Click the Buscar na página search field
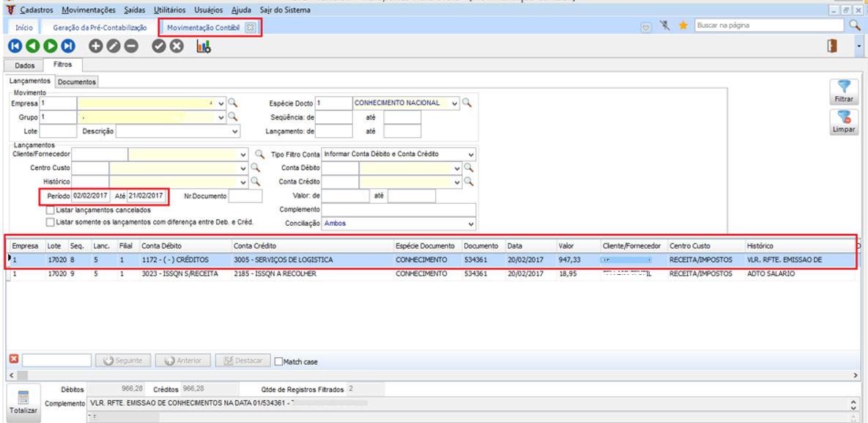Viewport: 868px width, 423px height. click(769, 26)
